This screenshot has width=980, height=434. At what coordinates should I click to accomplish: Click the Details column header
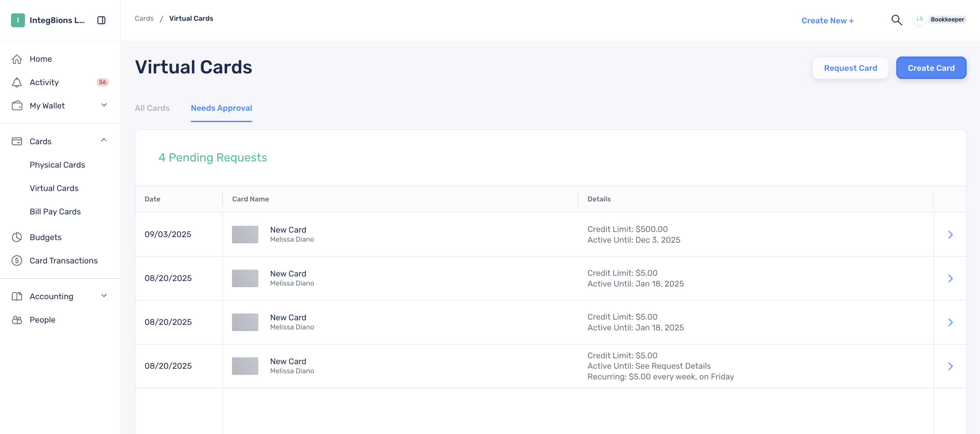[x=599, y=199]
